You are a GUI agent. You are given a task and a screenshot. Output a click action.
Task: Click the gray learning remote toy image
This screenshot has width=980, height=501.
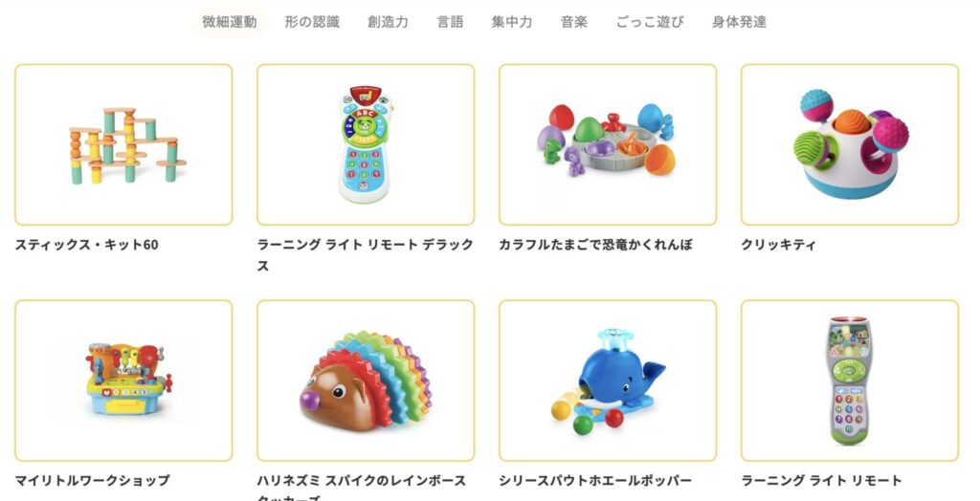click(x=850, y=381)
